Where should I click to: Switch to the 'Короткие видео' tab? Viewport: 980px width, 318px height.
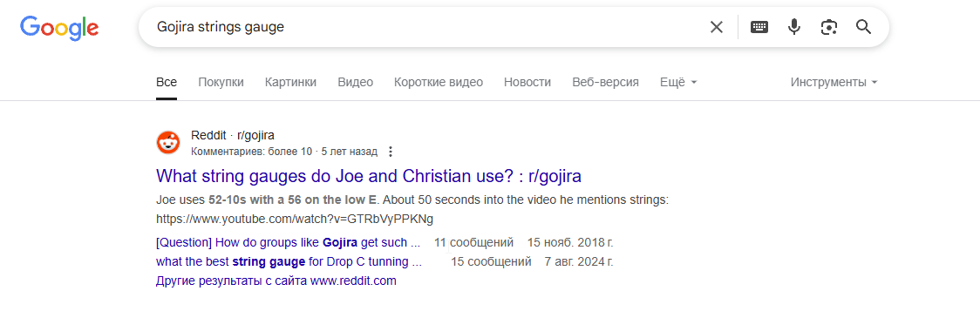click(x=439, y=82)
